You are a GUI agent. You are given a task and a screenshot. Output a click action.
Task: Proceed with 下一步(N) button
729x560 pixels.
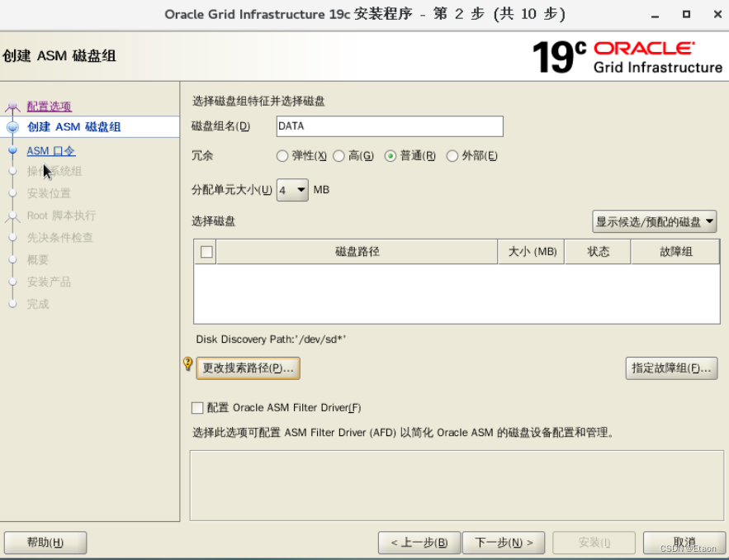504,543
